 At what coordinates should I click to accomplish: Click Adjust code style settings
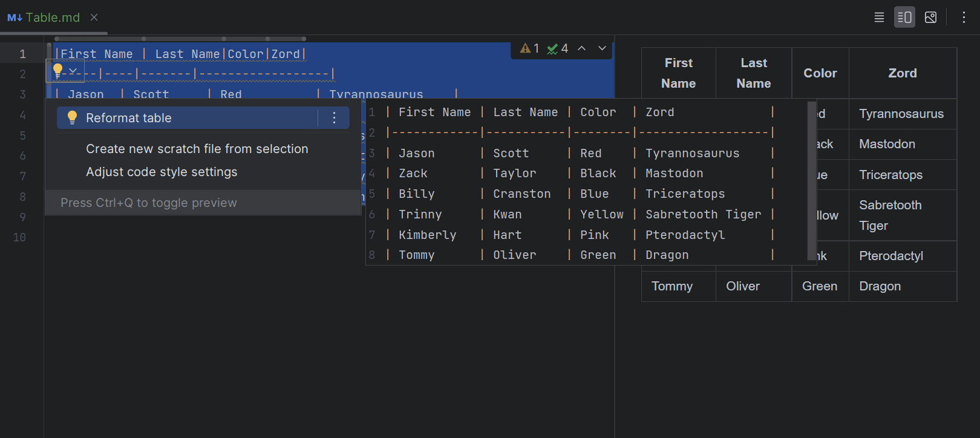(x=162, y=172)
